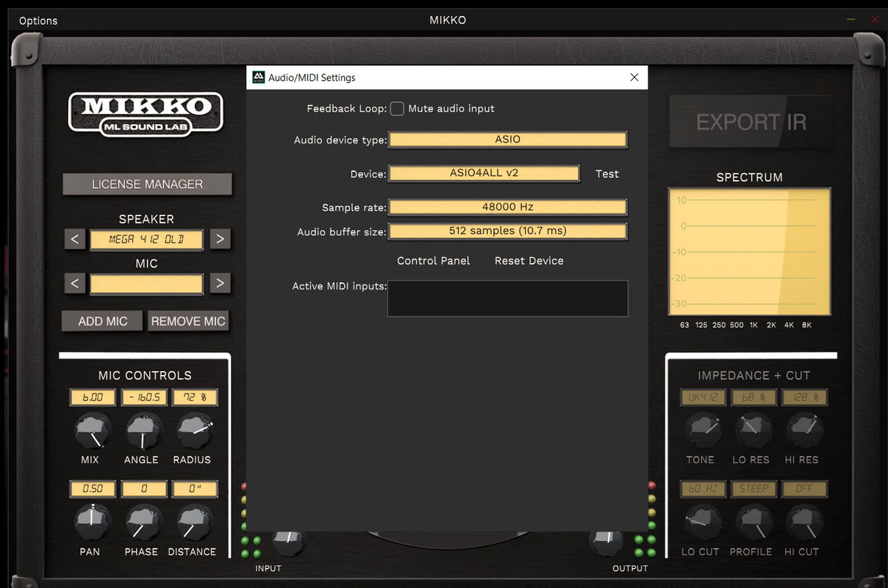
Task: Click the LO CUT value display 60 HZ
Action: point(703,489)
